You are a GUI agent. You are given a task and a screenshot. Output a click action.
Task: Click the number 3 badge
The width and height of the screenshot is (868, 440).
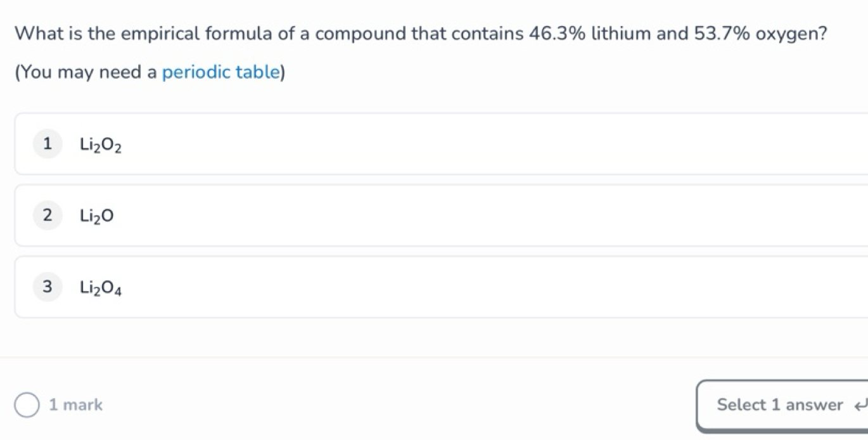(48, 287)
